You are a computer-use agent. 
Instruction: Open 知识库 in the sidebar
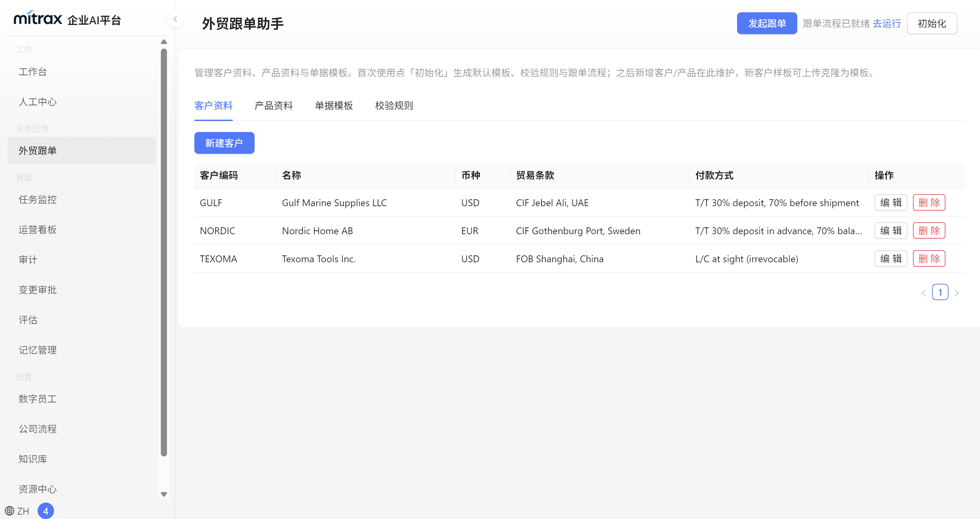point(82,459)
